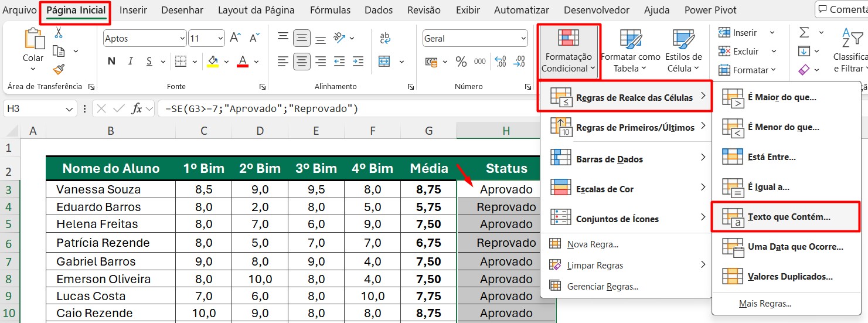Apply thousands separator 000 style
This screenshot has height=323, width=868.
(x=480, y=61)
